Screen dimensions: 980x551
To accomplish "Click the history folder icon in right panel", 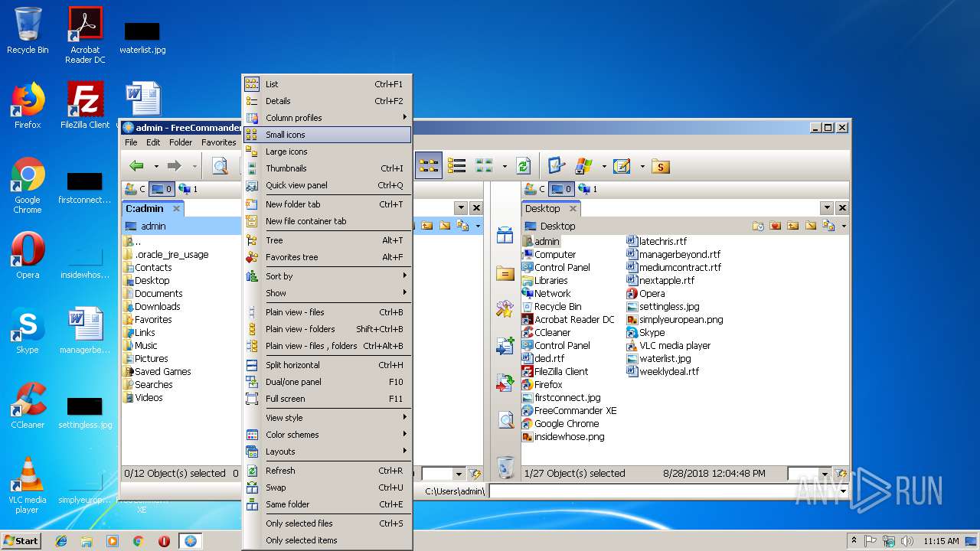I will click(x=758, y=226).
